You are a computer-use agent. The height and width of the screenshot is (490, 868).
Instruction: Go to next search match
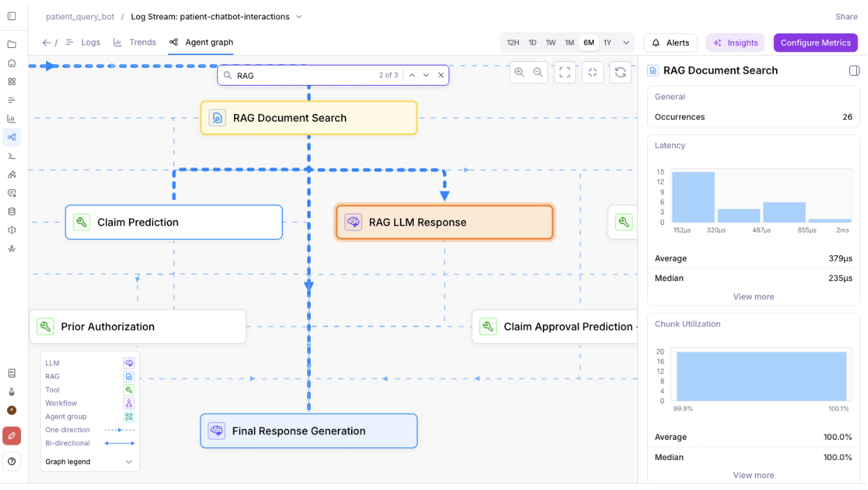(426, 75)
